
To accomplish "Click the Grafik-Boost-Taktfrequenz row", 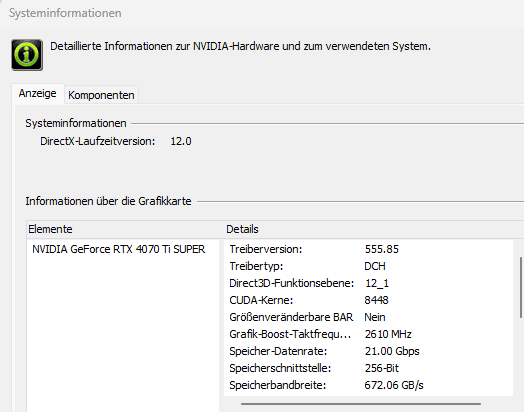I will [x=368, y=334].
